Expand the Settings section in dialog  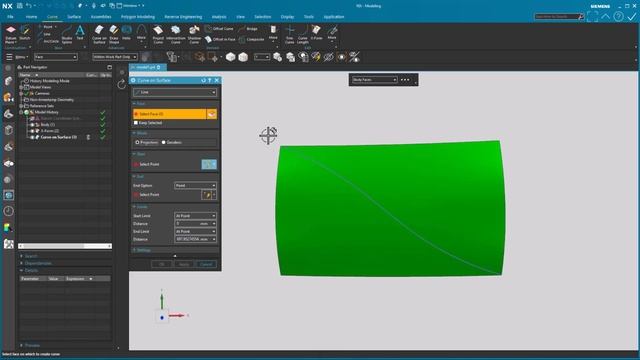pos(142,250)
